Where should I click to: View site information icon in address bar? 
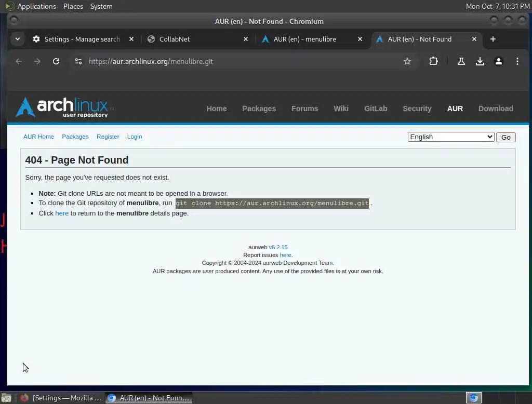point(78,61)
